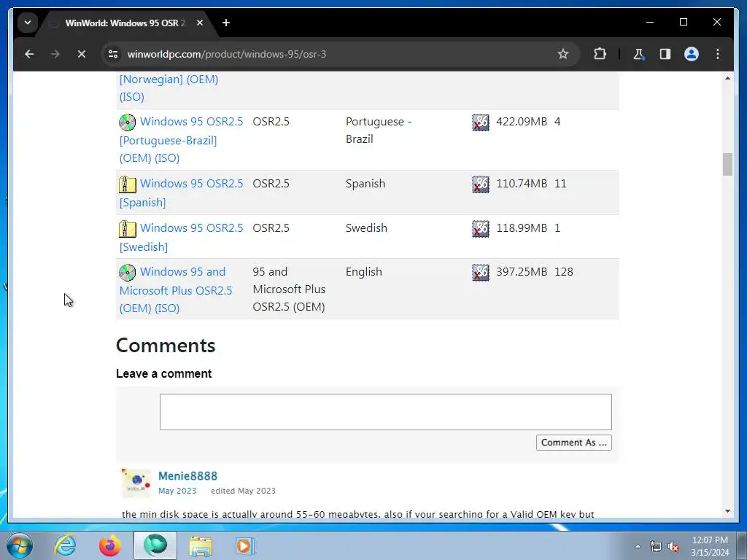Open the Chrome Labs flask icon
This screenshot has height=560, width=747.
click(639, 54)
